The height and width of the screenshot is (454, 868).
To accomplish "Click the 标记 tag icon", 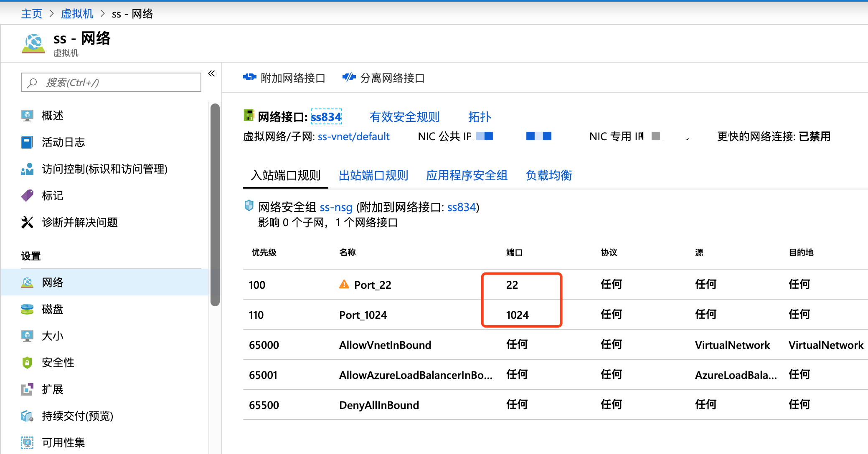I will [x=27, y=195].
